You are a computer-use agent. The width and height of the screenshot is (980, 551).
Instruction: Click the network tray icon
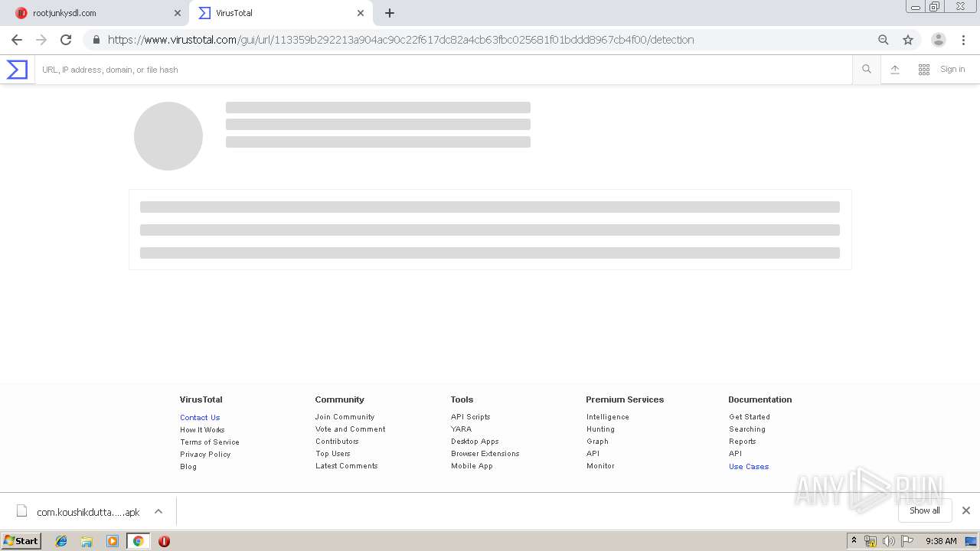coord(871,541)
